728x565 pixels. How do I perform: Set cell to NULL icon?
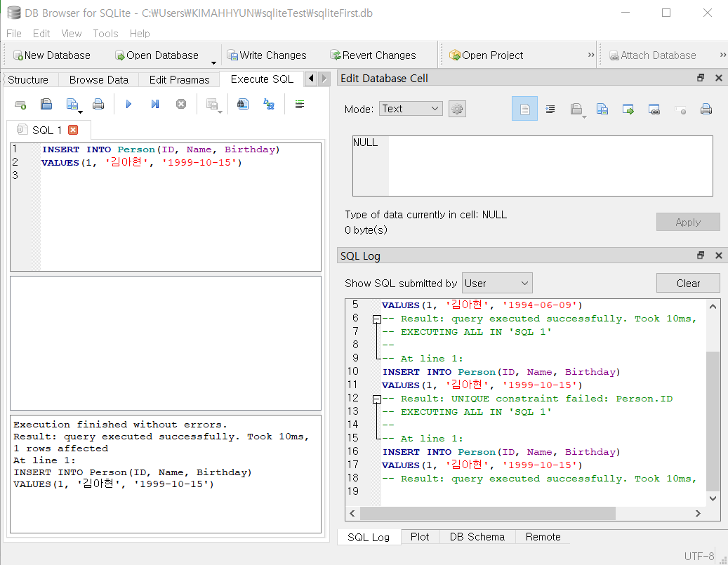pos(680,110)
